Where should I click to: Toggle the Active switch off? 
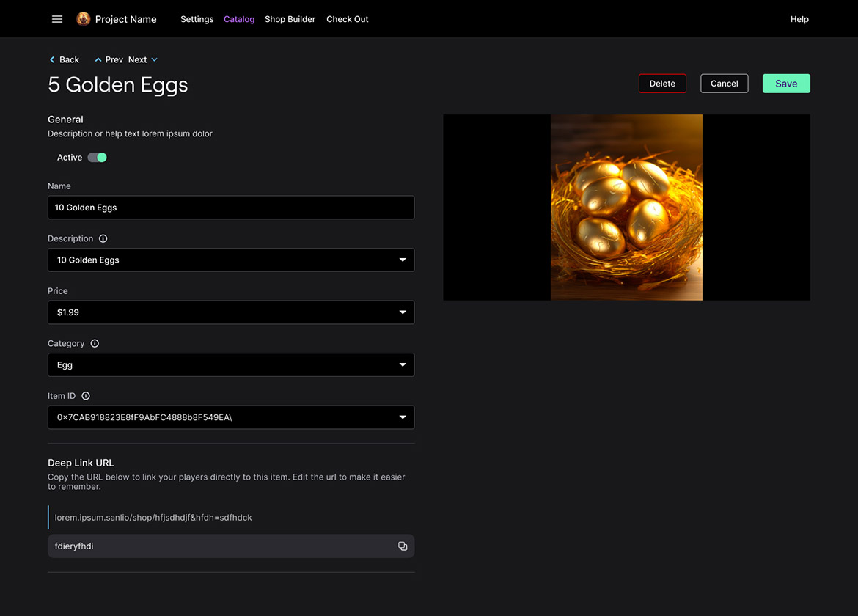pos(98,158)
